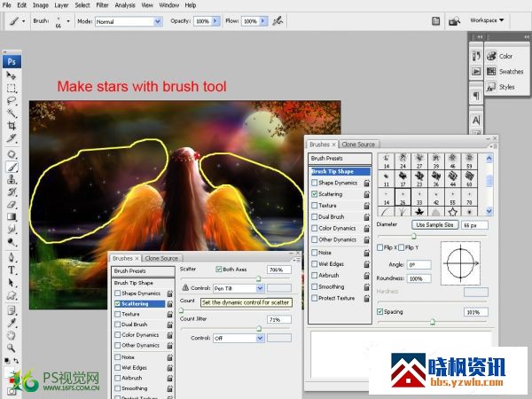This screenshot has height=399, width=532.
Task: Open the Image menu
Action: coord(41,5)
